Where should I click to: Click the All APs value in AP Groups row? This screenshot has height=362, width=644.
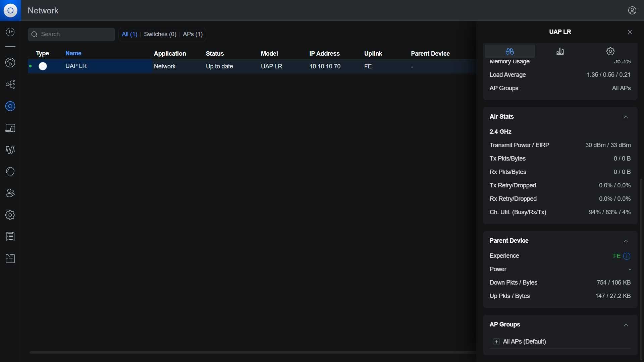click(x=622, y=88)
